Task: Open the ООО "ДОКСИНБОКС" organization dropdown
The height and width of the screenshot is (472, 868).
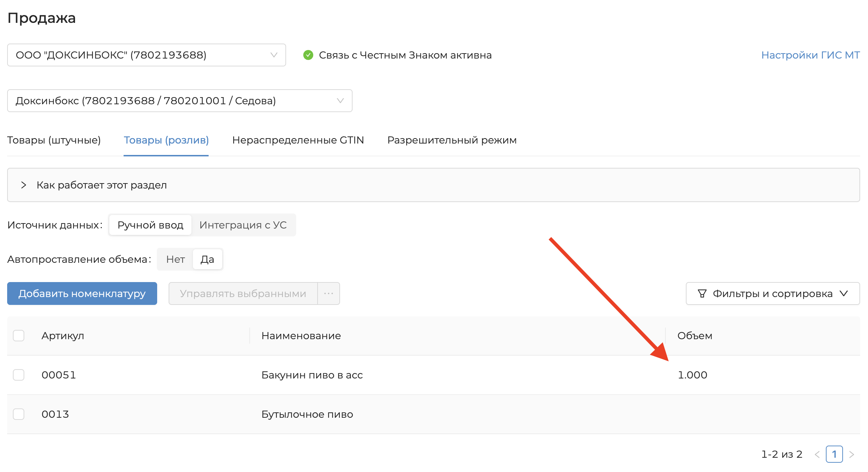Action: 146,55
